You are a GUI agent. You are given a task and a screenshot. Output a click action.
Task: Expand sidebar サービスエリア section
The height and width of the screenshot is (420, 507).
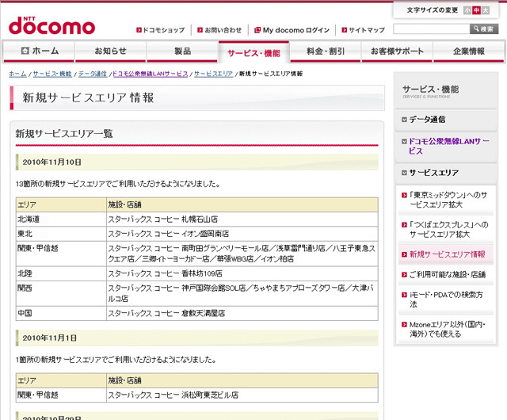(434, 173)
